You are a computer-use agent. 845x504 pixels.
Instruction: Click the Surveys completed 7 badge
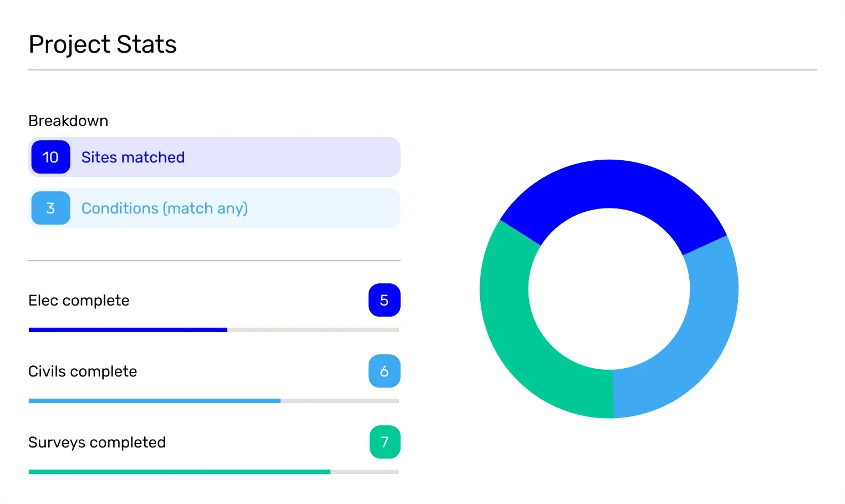click(385, 442)
